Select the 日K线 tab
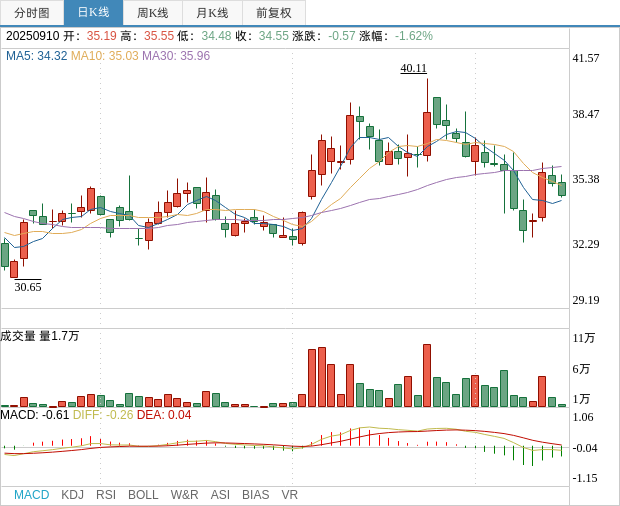 point(93,13)
